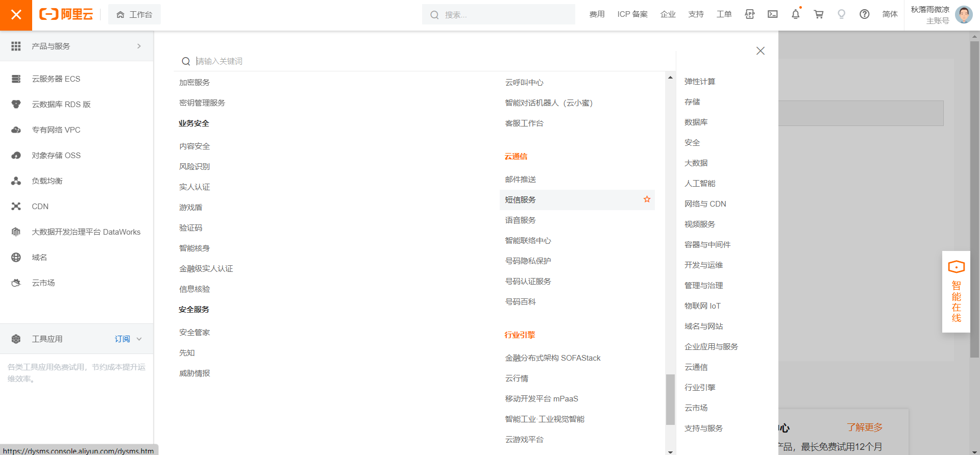The image size is (980, 455).
Task: Click the product list scrollbar thumb
Action: [x=670, y=399]
